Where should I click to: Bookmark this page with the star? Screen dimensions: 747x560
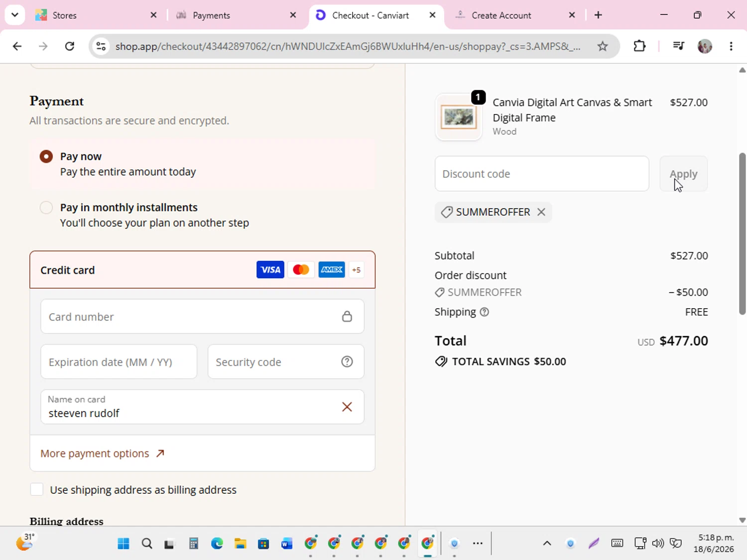point(603,46)
